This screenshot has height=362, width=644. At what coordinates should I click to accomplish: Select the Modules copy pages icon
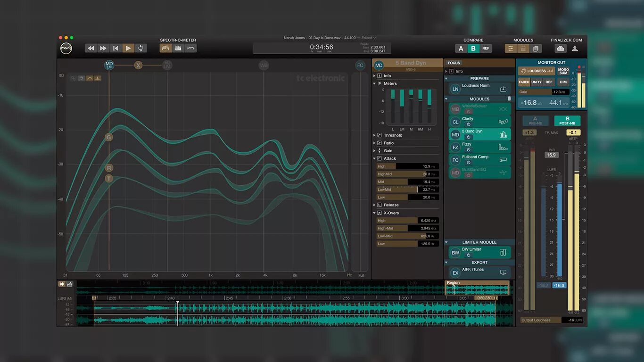pos(536,49)
